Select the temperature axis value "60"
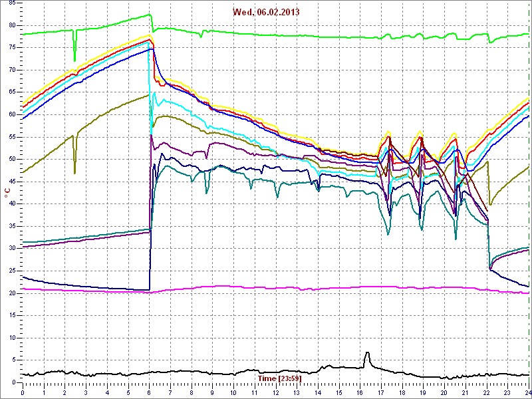Screen dimensions: 532x399 pos(11,114)
